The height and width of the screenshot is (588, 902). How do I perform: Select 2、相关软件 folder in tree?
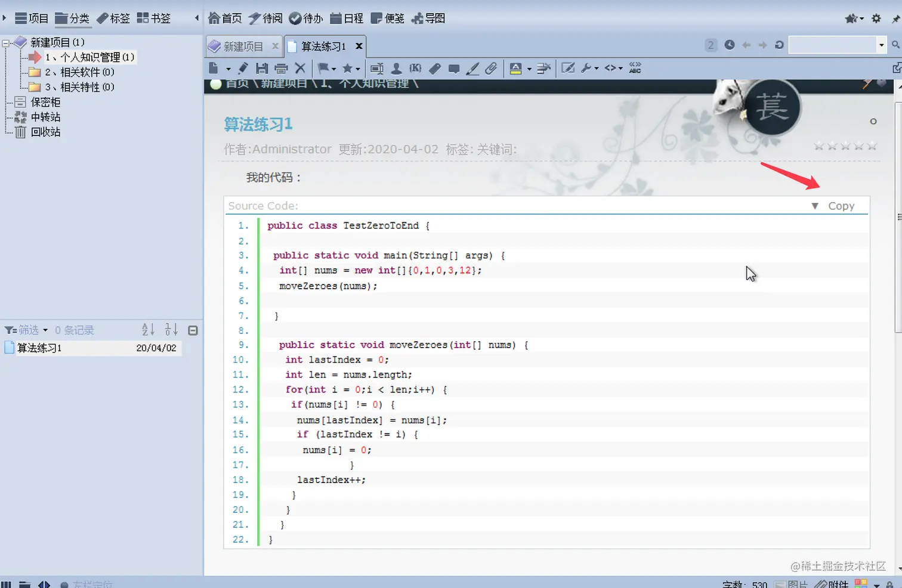[79, 72]
